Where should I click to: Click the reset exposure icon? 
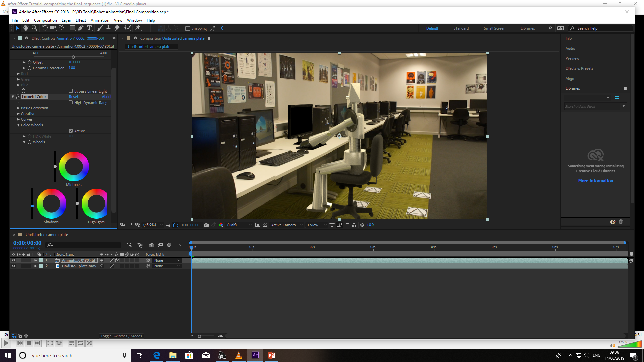pos(362,225)
